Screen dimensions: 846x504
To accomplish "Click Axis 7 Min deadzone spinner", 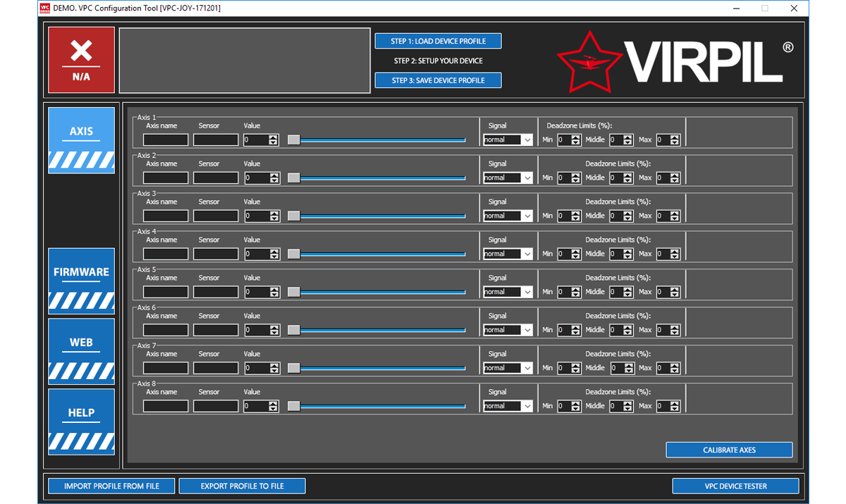I will tap(569, 368).
